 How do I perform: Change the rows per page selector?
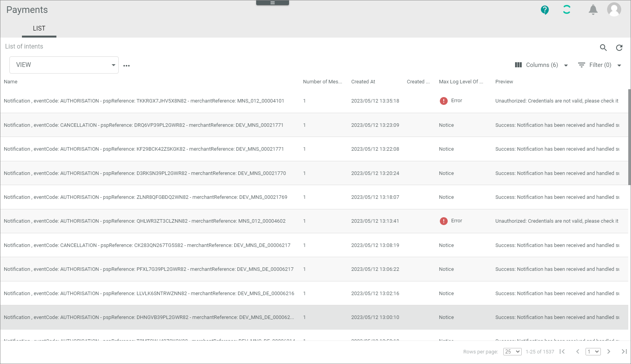(x=512, y=351)
